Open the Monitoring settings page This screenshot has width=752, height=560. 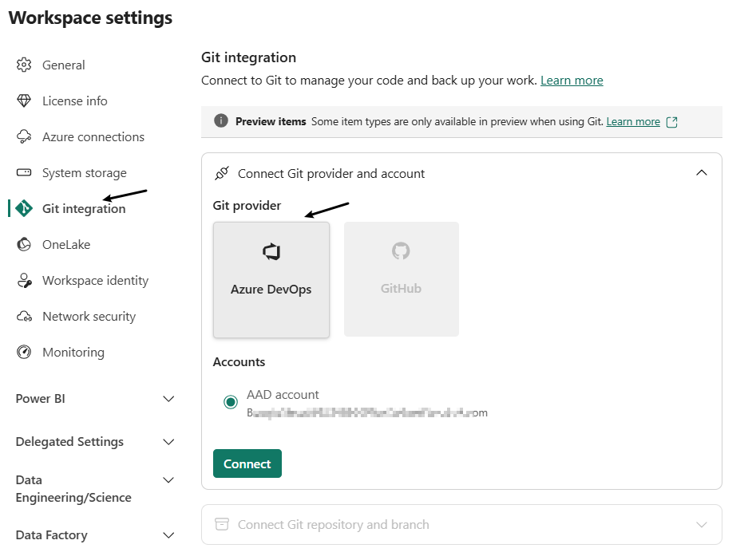(73, 352)
